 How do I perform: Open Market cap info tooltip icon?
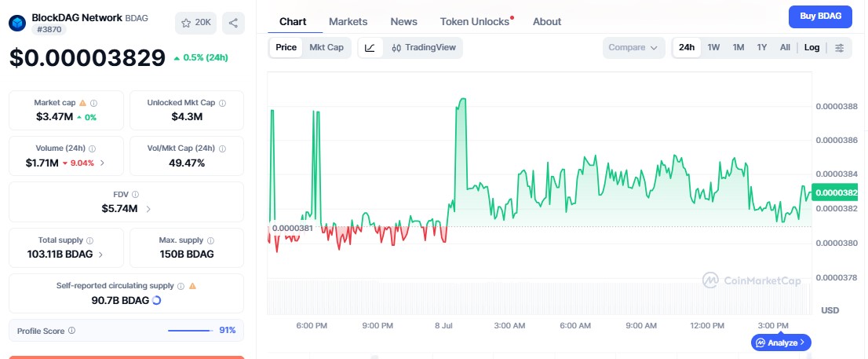coord(93,103)
